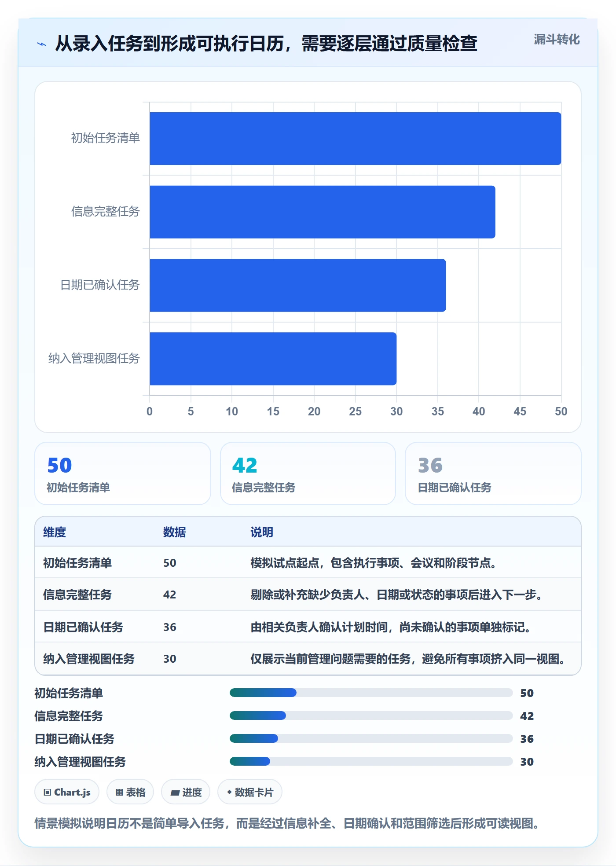Click the 初始任务清单 progress bar
616x866 pixels.
[371, 693]
